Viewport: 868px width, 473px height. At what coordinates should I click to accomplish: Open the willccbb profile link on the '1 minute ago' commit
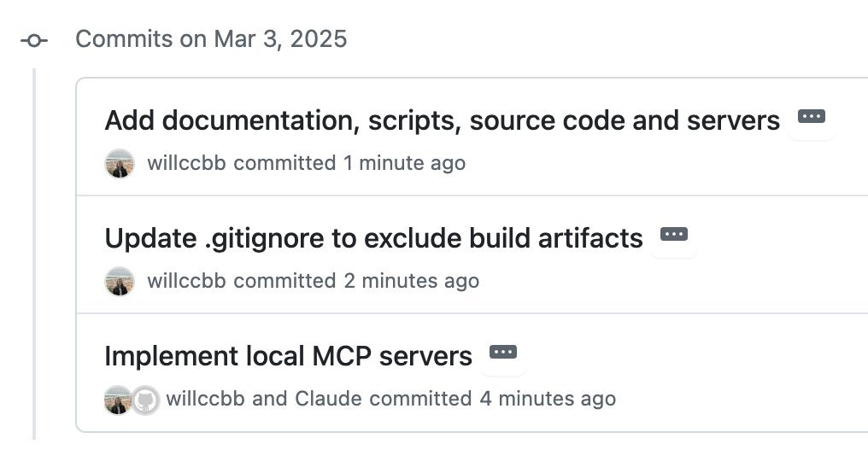pyautogui.click(x=186, y=163)
